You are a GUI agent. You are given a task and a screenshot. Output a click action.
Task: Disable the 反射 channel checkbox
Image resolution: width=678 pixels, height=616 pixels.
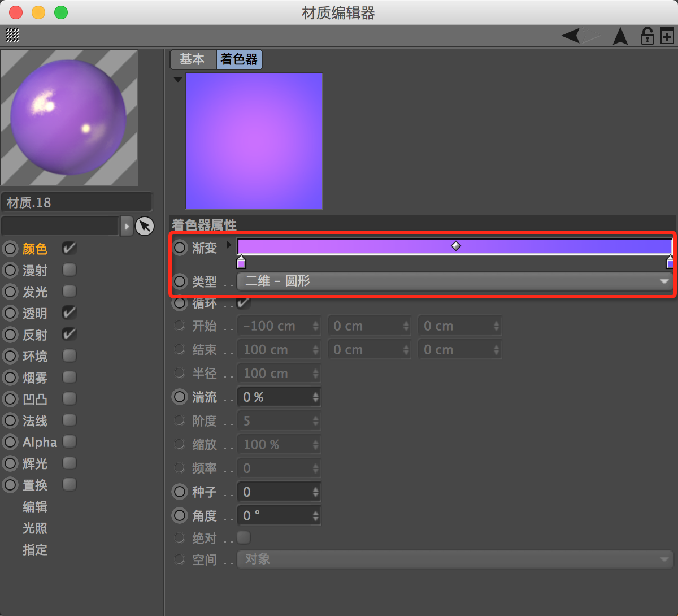[69, 334]
